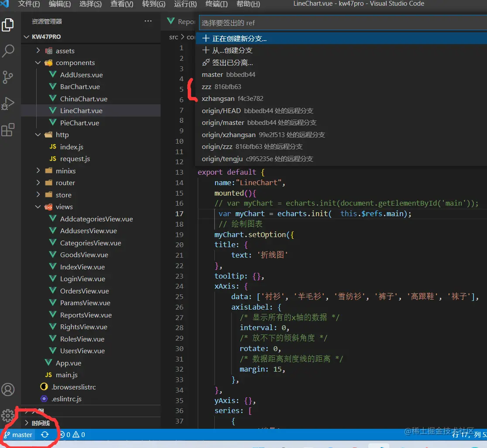487x448 pixels.
Task: Expand the router folder
Action: click(65, 183)
